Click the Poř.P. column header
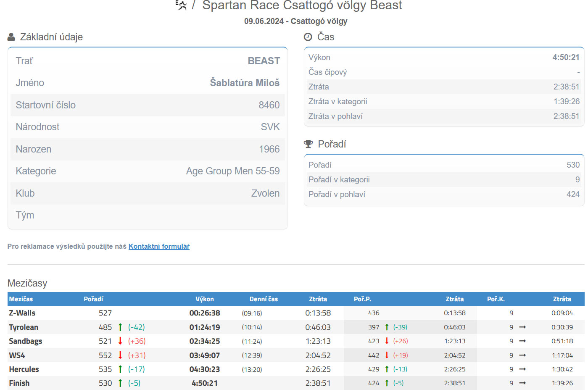The image size is (588, 392). click(x=362, y=299)
